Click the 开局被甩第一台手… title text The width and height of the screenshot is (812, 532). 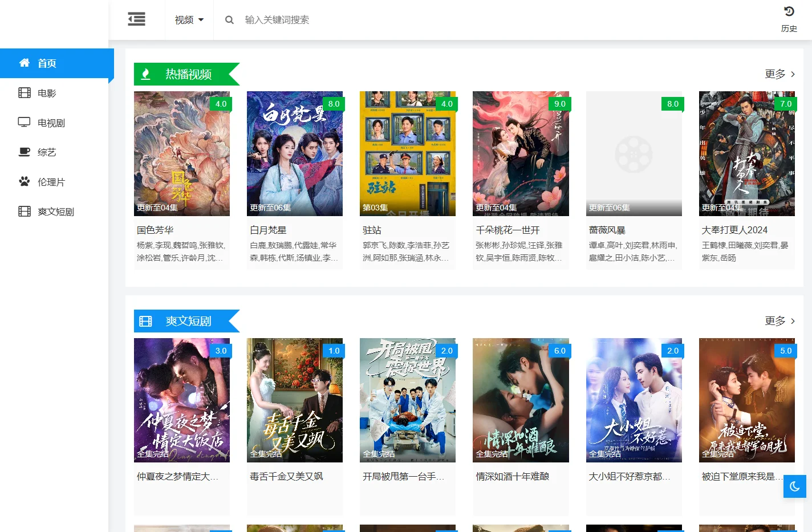coord(403,476)
